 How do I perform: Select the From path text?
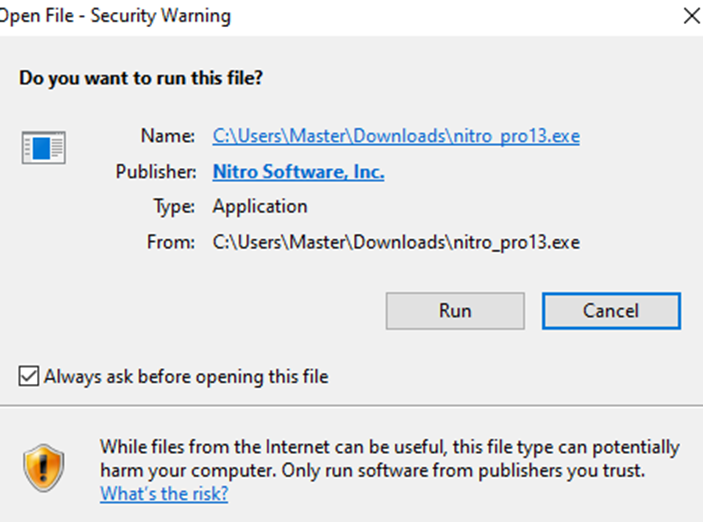(396, 243)
